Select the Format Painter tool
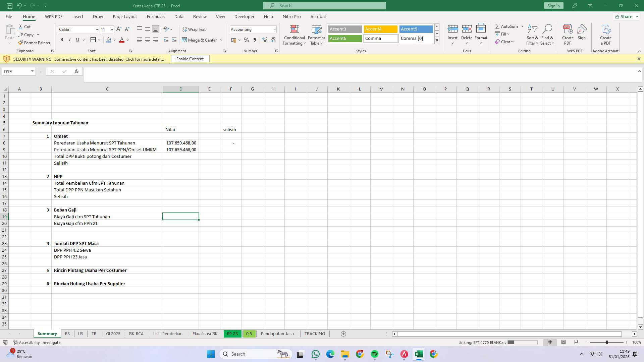644x362 pixels. coord(35,43)
